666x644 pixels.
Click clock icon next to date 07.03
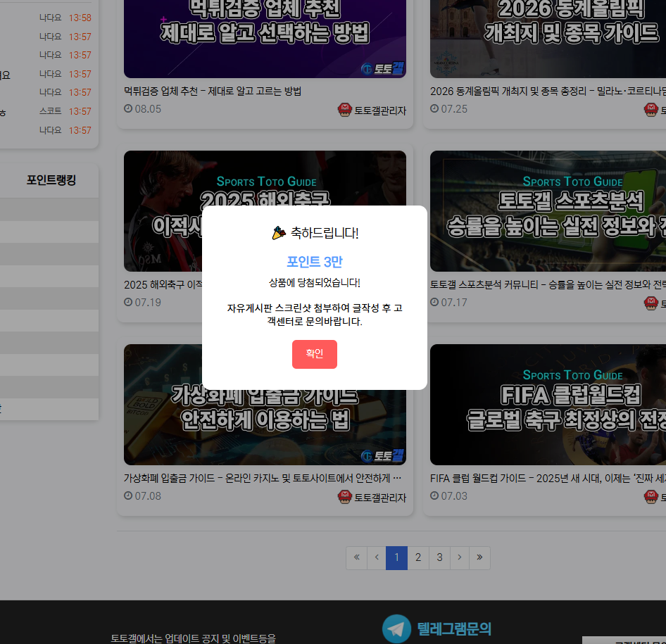coord(434,495)
